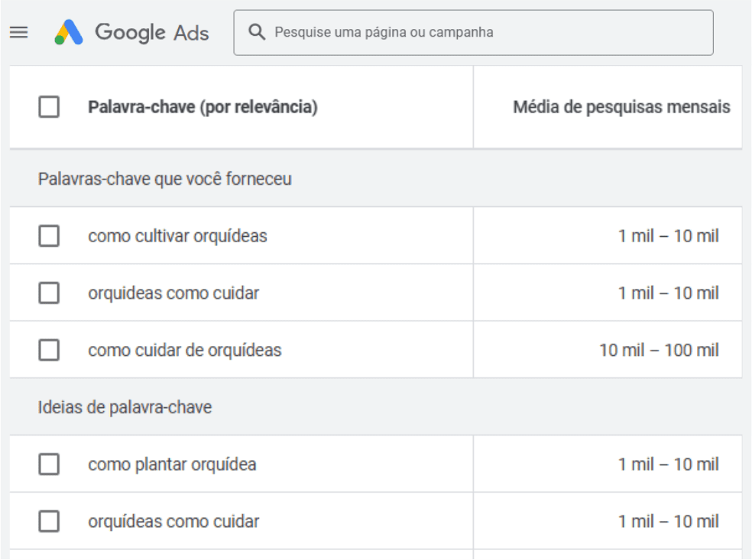This screenshot has width=752, height=560.
Task: Sort by 'Palavra-chave (por relevância)' column header
Action: (x=203, y=107)
